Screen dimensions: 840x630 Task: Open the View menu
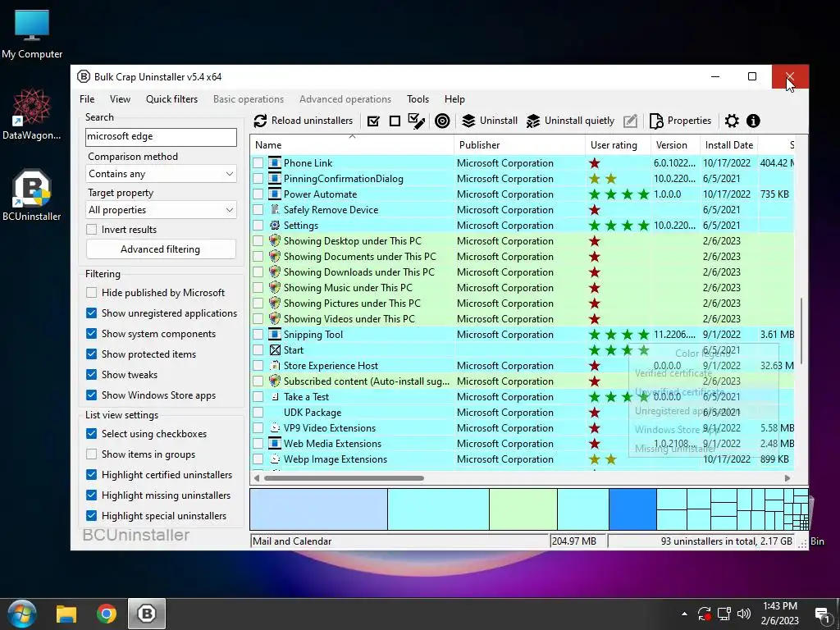point(120,99)
